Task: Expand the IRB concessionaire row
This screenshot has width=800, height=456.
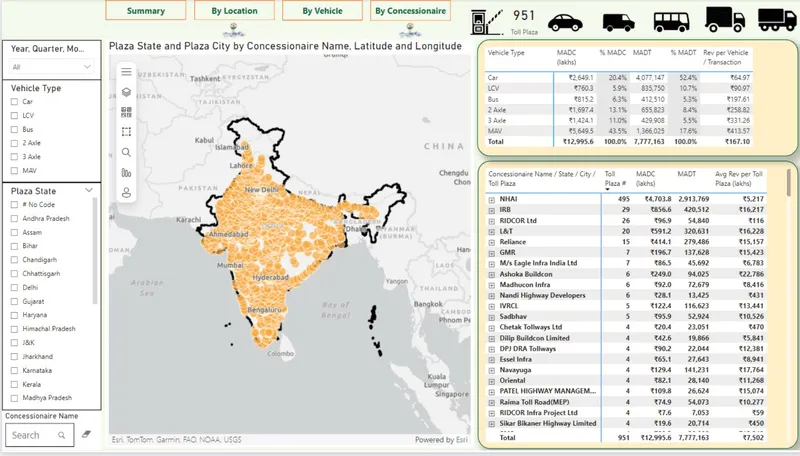Action: pos(491,210)
